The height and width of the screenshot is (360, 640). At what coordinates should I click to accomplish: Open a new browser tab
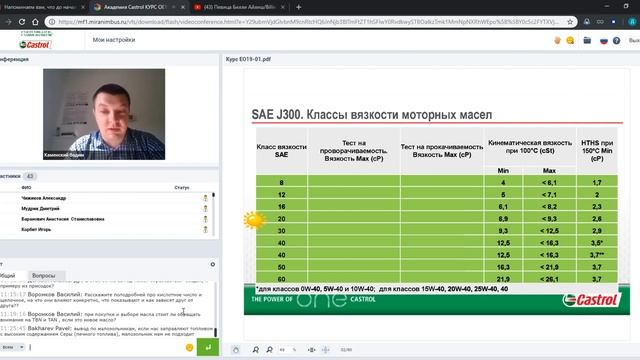299,7
